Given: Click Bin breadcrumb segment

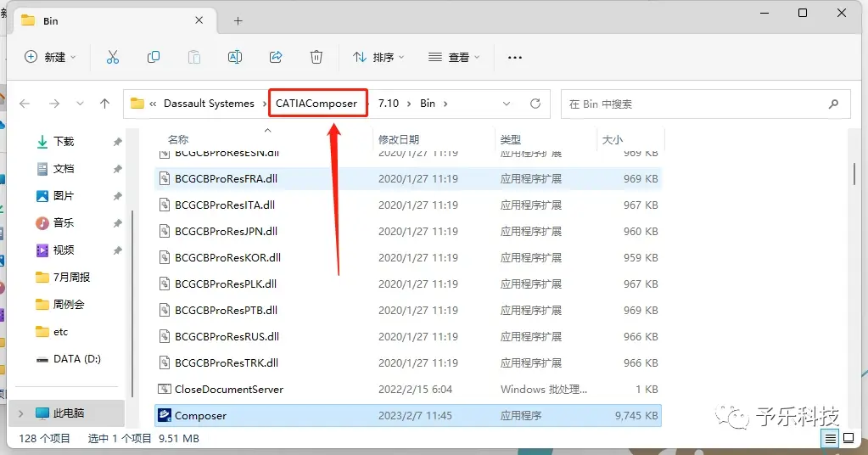Looking at the screenshot, I should click(428, 104).
